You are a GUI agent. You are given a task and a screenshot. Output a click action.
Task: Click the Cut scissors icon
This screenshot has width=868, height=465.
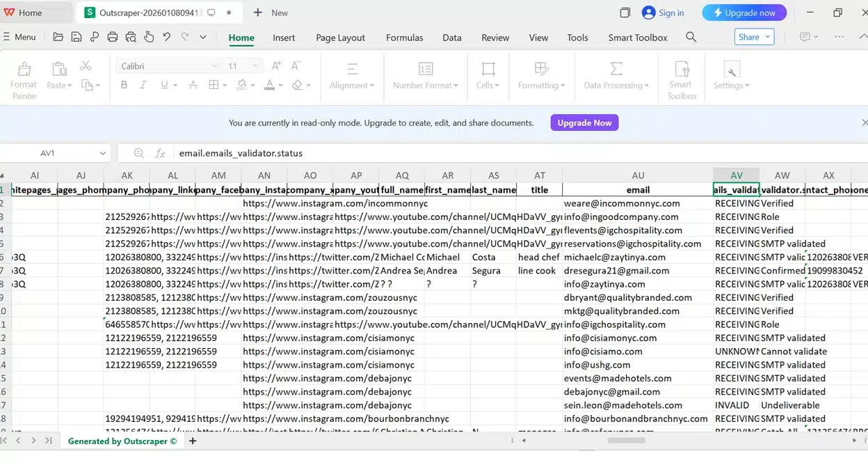(x=86, y=66)
